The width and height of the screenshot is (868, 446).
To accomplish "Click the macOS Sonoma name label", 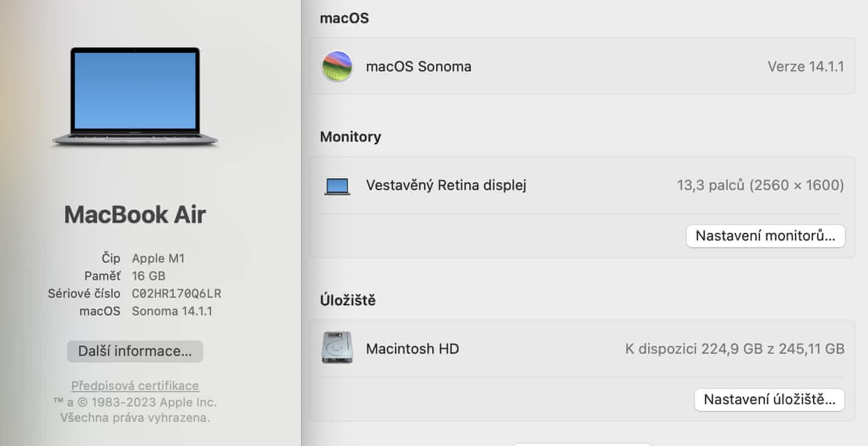I will [419, 66].
